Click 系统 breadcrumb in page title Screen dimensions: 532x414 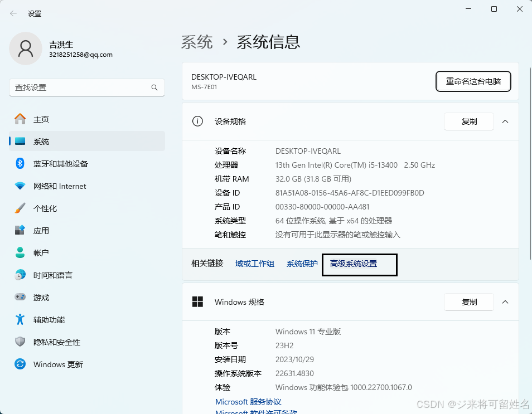(x=197, y=42)
